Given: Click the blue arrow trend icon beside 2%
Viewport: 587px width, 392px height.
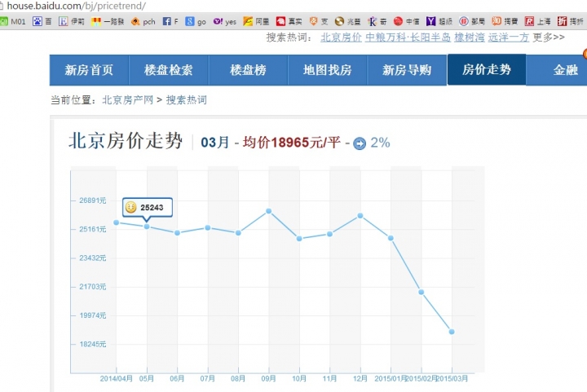Looking at the screenshot, I should (360, 143).
